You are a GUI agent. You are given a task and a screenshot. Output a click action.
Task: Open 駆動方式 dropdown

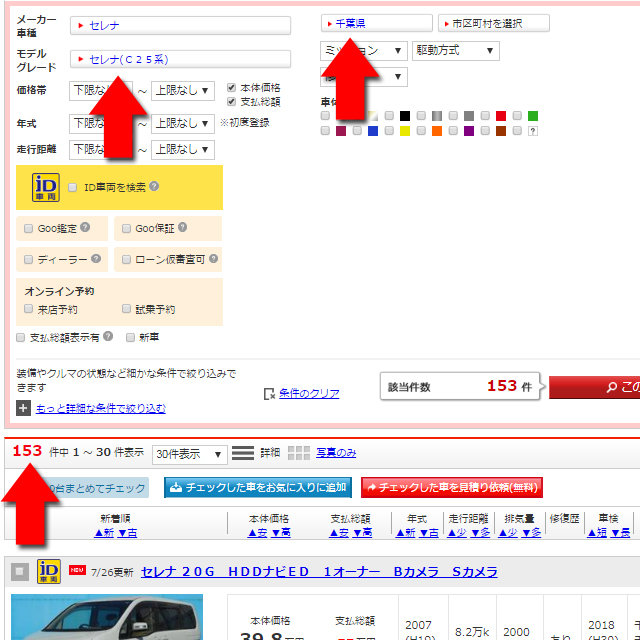click(456, 51)
